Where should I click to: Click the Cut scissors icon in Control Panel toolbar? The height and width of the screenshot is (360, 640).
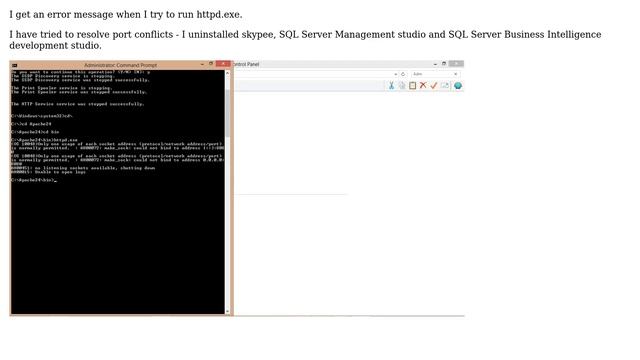pos(391,85)
